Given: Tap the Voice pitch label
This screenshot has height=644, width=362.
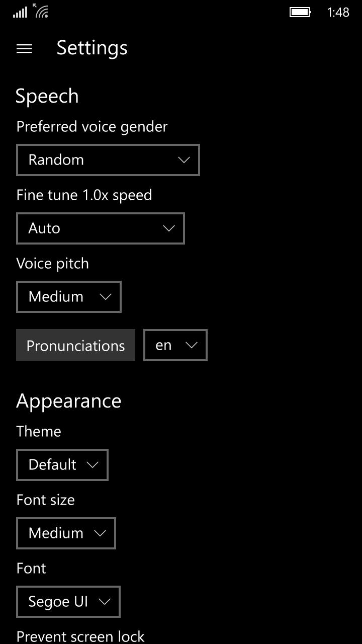Looking at the screenshot, I should click(x=53, y=263).
